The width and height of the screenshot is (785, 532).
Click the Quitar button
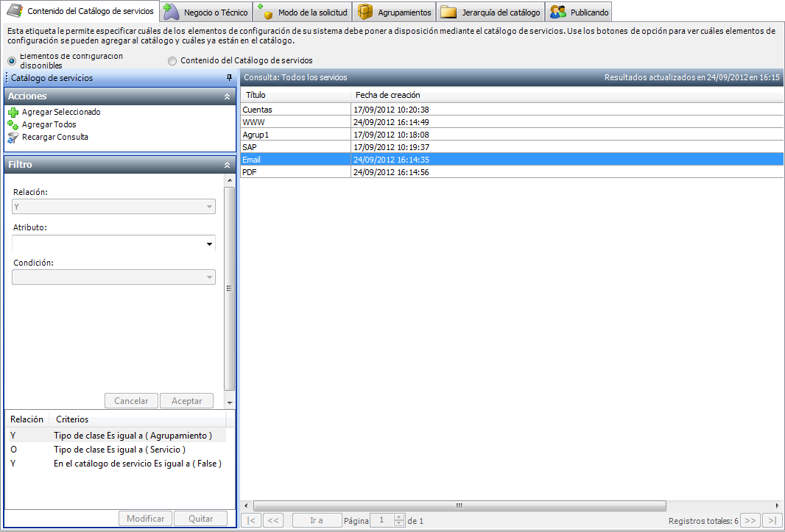click(x=201, y=519)
